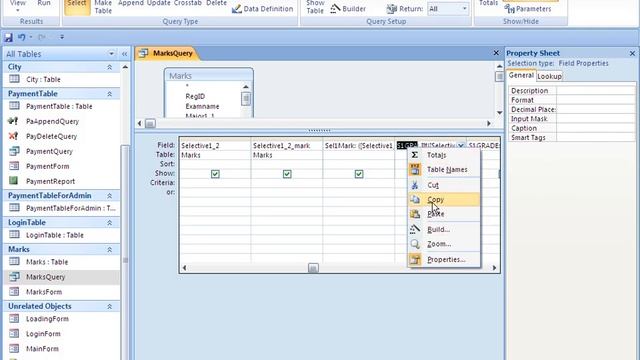640x360 pixels.
Task: Select the PaymentReport report icon
Action: pyautogui.click(x=13, y=180)
